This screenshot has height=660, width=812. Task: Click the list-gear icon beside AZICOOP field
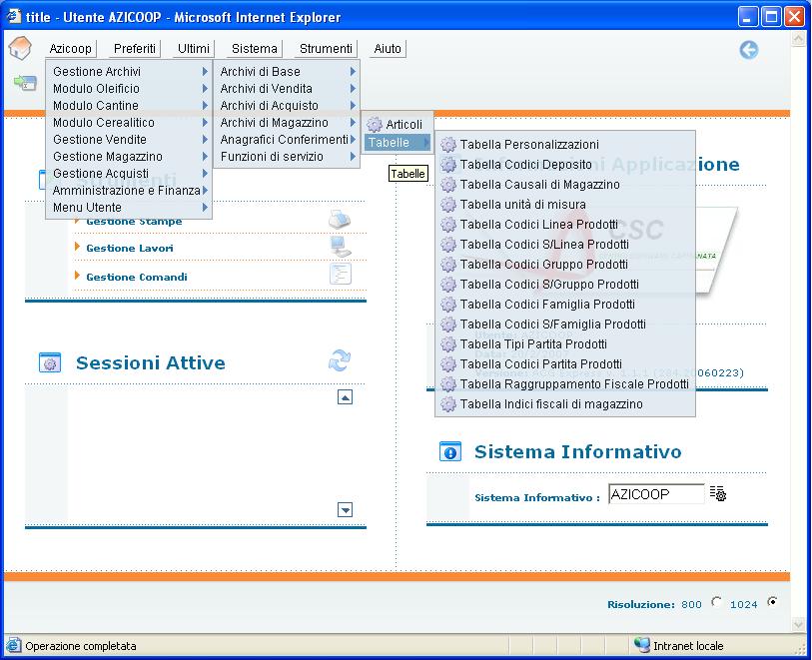pyautogui.click(x=718, y=493)
